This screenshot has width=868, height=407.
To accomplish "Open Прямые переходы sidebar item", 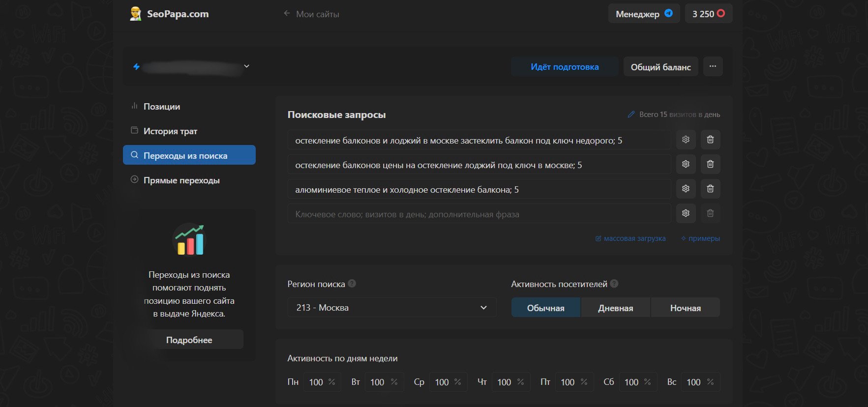I will click(x=181, y=180).
